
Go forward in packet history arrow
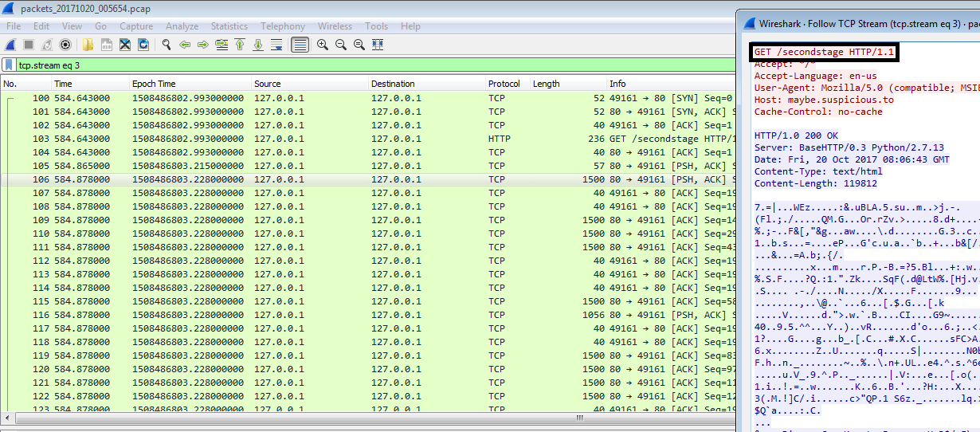click(203, 45)
